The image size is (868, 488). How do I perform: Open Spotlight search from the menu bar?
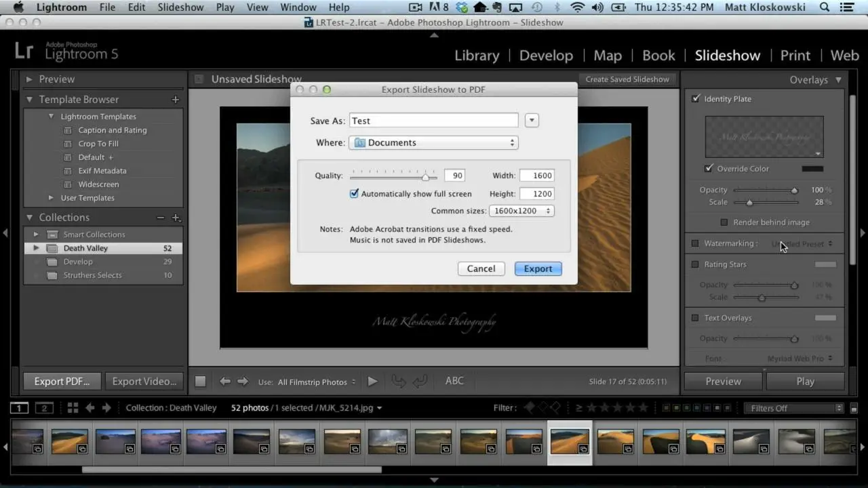tap(825, 7)
